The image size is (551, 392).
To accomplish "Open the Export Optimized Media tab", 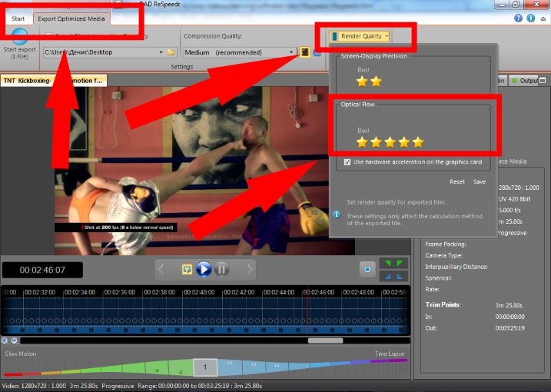I will pos(71,18).
